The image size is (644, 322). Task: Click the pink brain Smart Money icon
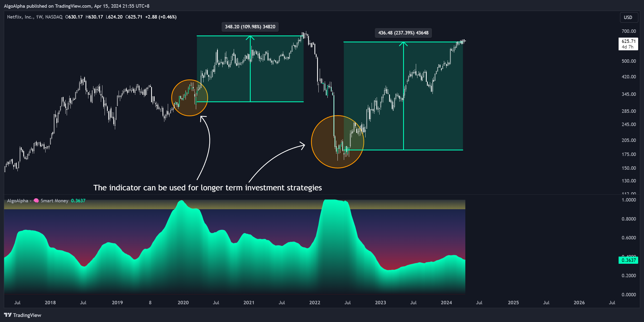pyautogui.click(x=36, y=201)
